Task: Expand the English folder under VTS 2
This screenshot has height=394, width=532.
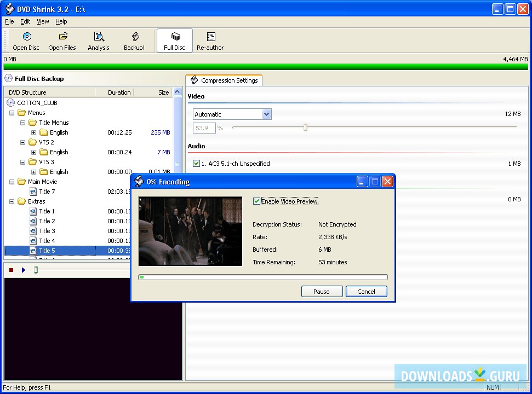Action: [34, 152]
